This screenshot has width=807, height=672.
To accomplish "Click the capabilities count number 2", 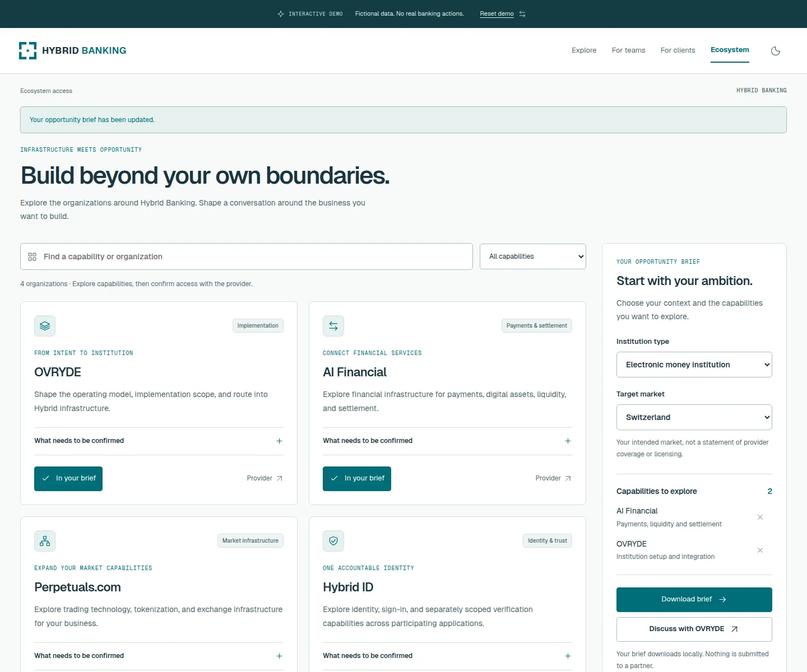I will (x=770, y=491).
